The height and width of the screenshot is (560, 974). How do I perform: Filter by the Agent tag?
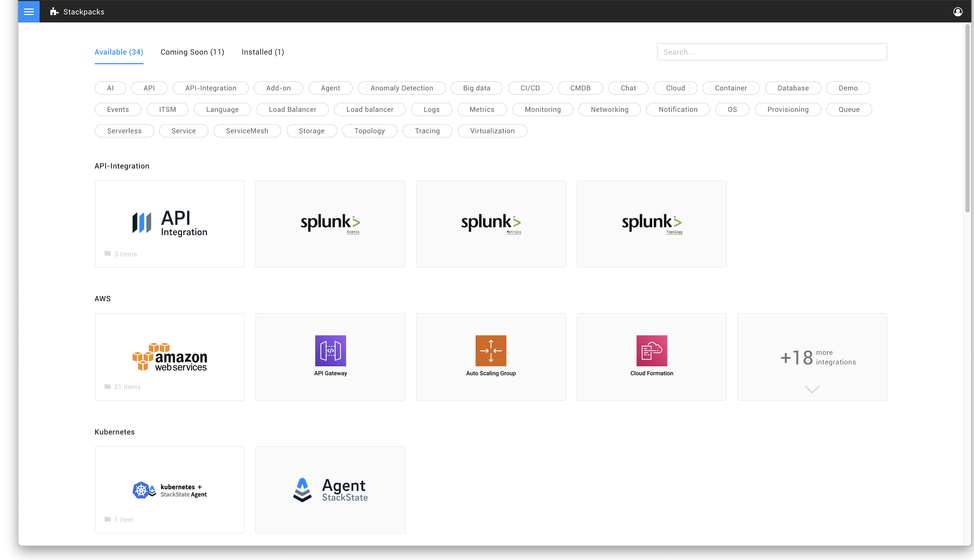(x=330, y=88)
